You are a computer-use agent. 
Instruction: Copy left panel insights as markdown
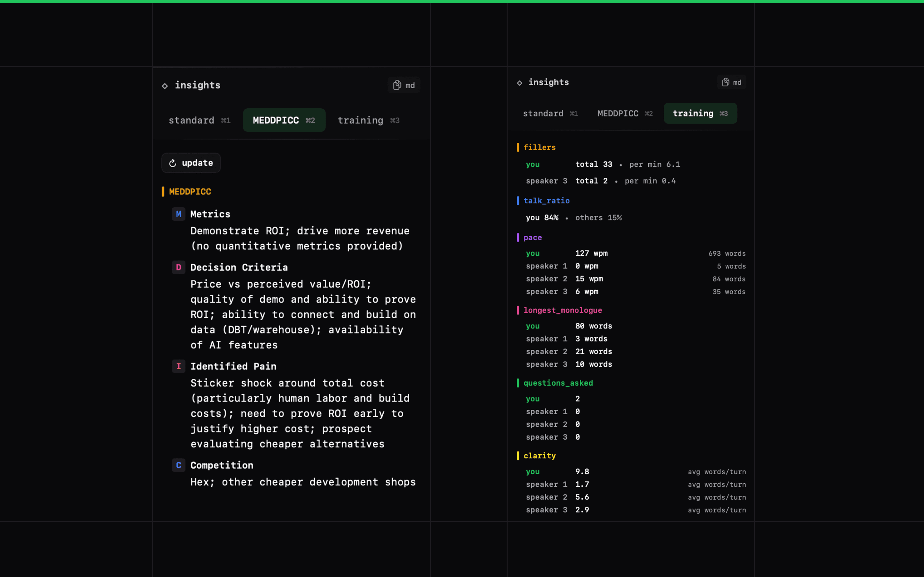click(x=404, y=85)
